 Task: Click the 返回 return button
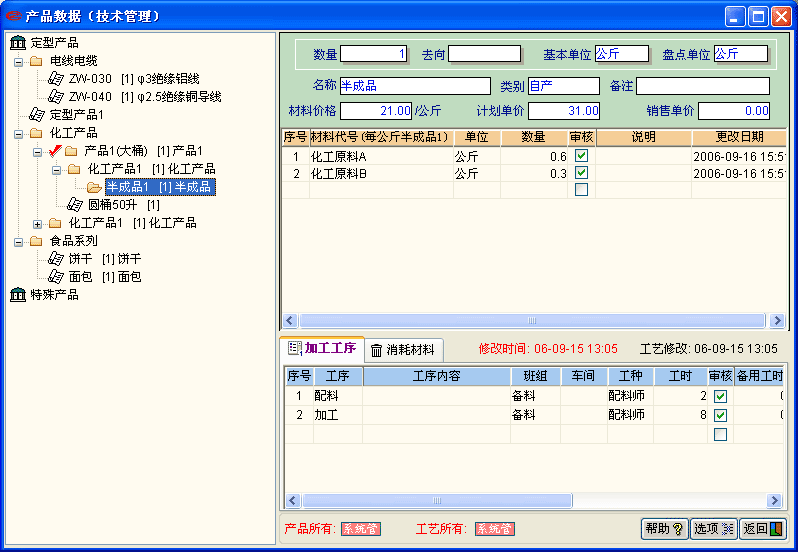762,529
